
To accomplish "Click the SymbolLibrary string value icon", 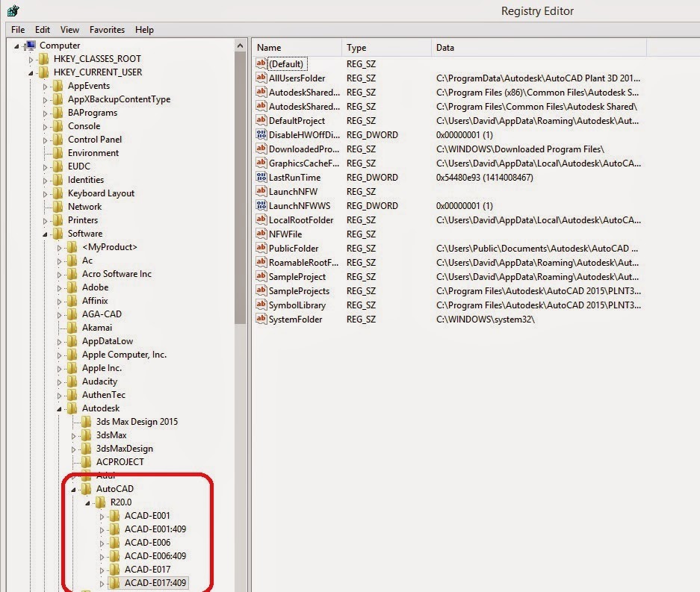I will [261, 305].
